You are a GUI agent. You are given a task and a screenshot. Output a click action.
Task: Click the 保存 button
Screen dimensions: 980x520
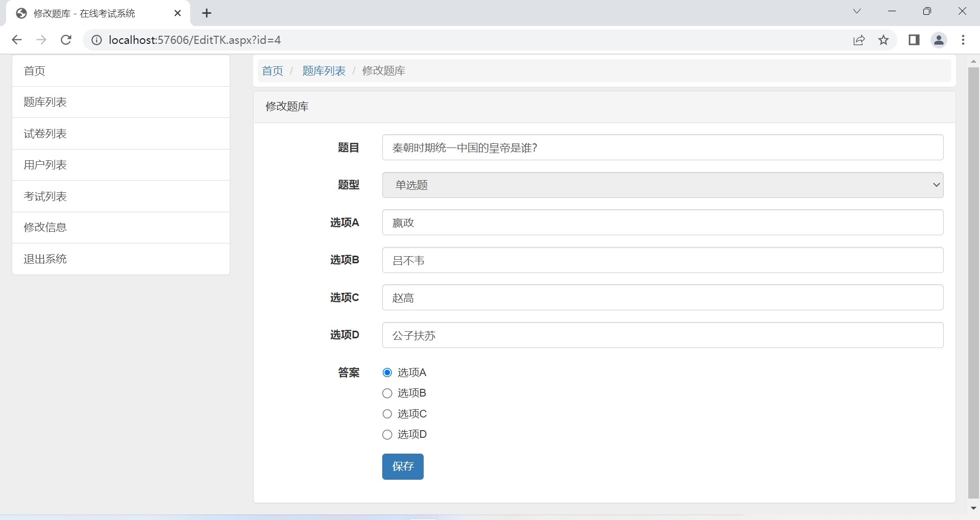tap(403, 466)
